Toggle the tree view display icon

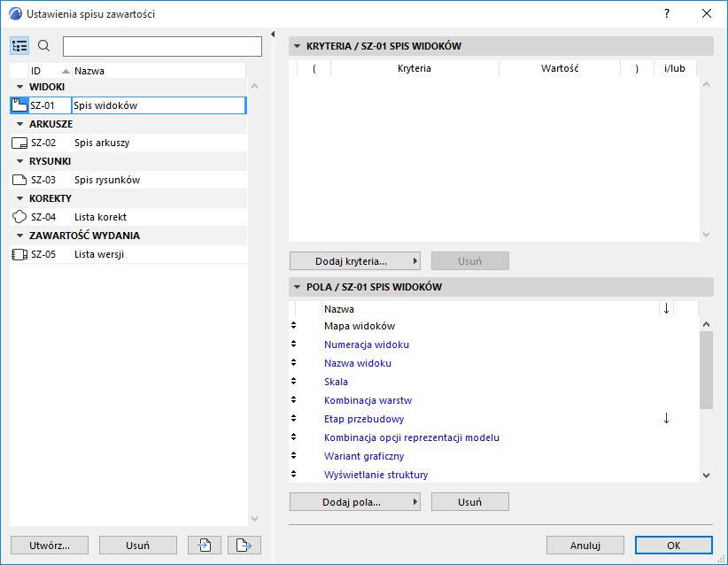(x=19, y=46)
